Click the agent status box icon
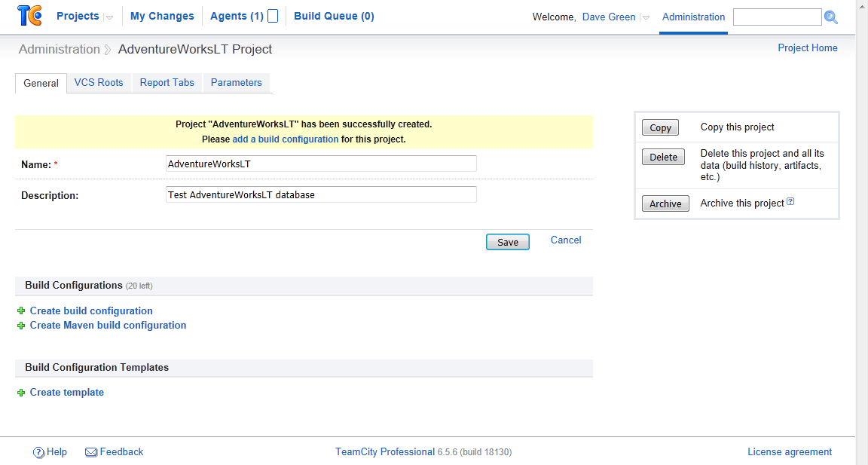The width and height of the screenshot is (868, 465). (x=273, y=16)
